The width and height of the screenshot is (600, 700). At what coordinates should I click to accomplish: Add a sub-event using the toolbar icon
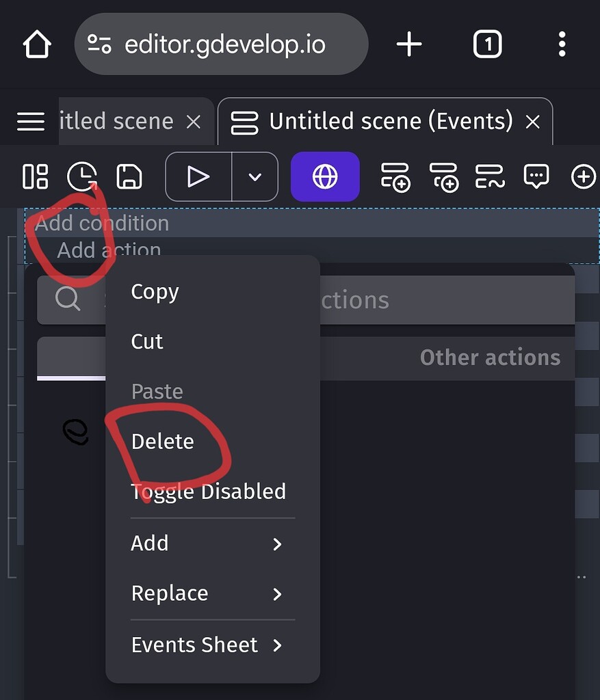(443, 176)
